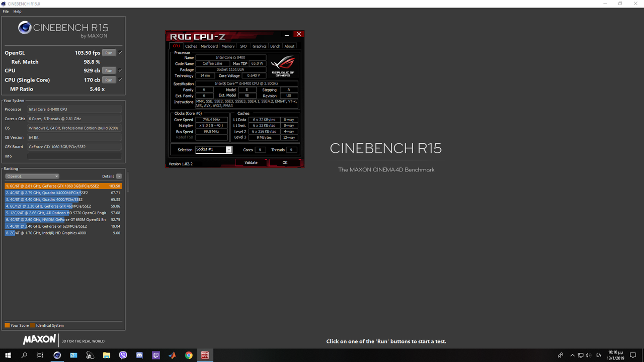Open the Cinebench taskbar icon

click(57, 355)
